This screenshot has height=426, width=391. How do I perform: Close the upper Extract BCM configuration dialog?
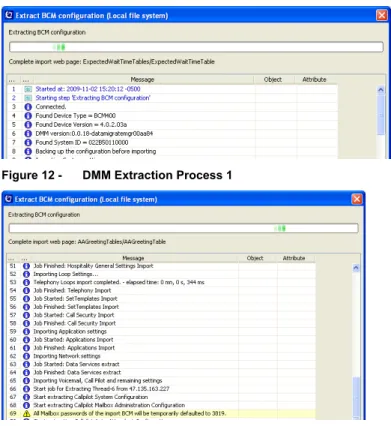[382, 15]
